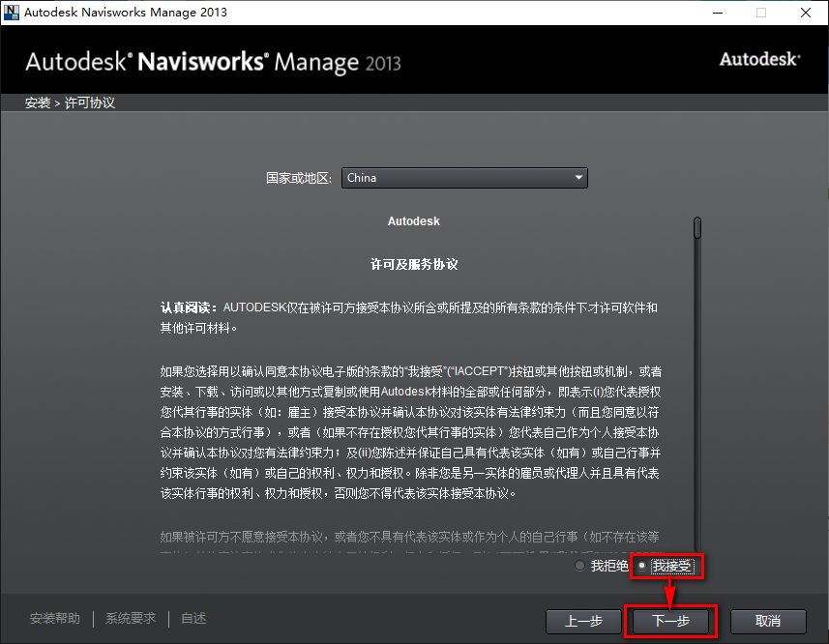Click 下一步 to proceed with installation
The width and height of the screenshot is (829, 644).
pos(669,622)
